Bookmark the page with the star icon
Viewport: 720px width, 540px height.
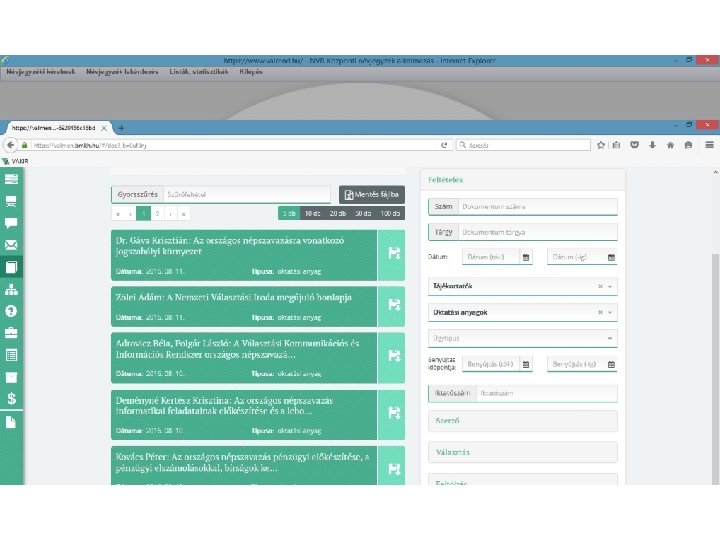tap(601, 145)
